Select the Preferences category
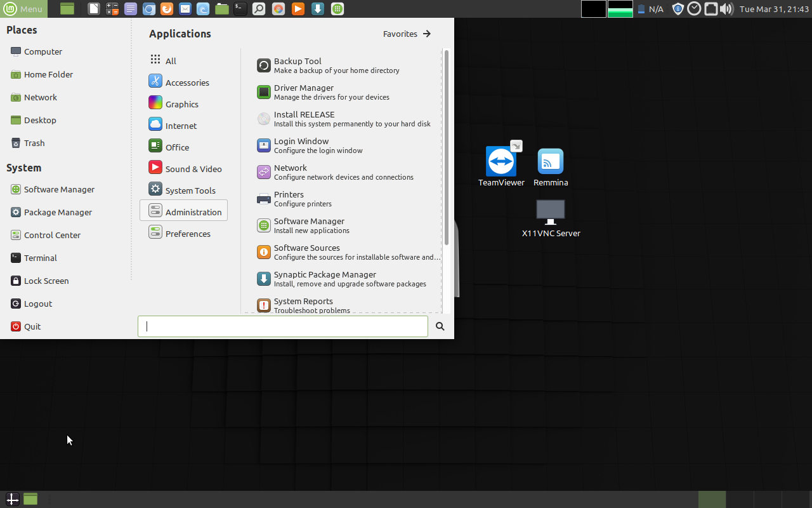812x508 pixels. tap(183, 234)
